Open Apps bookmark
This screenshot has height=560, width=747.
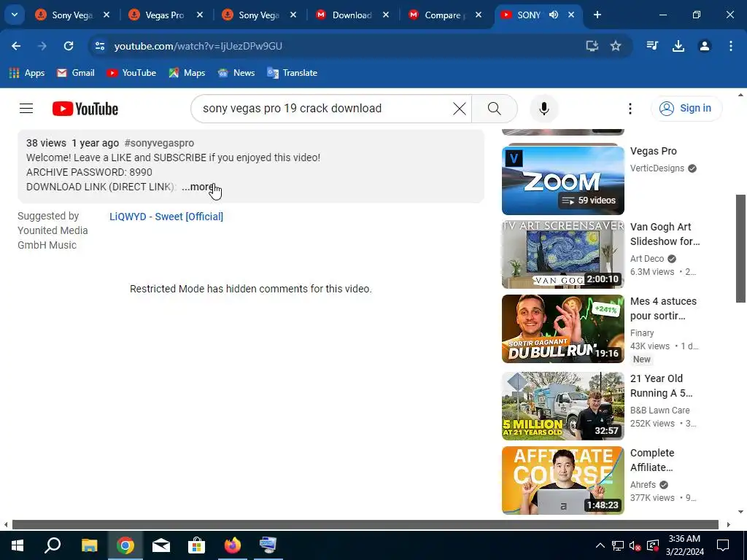27,73
